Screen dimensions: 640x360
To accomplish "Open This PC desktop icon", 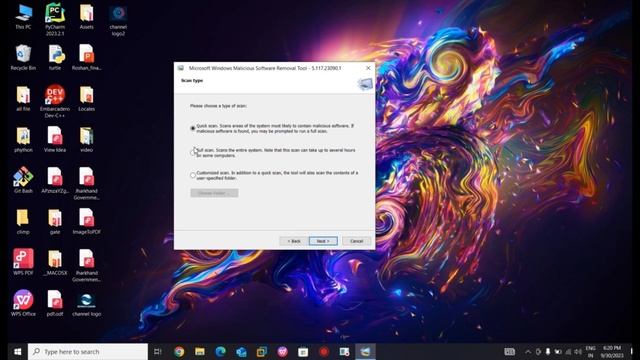I will [23, 17].
